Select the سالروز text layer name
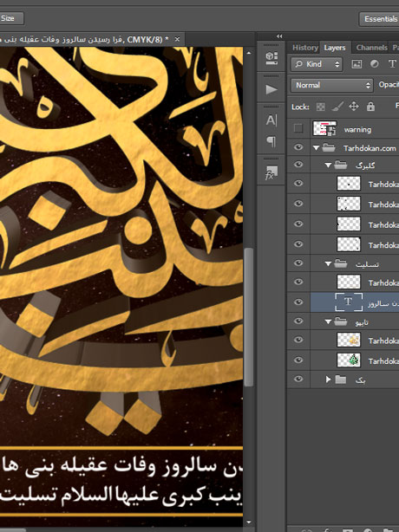The height and width of the screenshot is (532, 399). point(383,303)
